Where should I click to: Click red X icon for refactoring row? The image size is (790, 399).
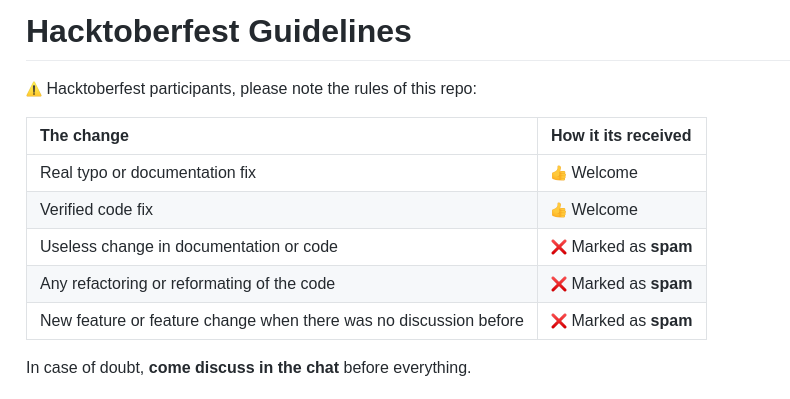pos(559,284)
